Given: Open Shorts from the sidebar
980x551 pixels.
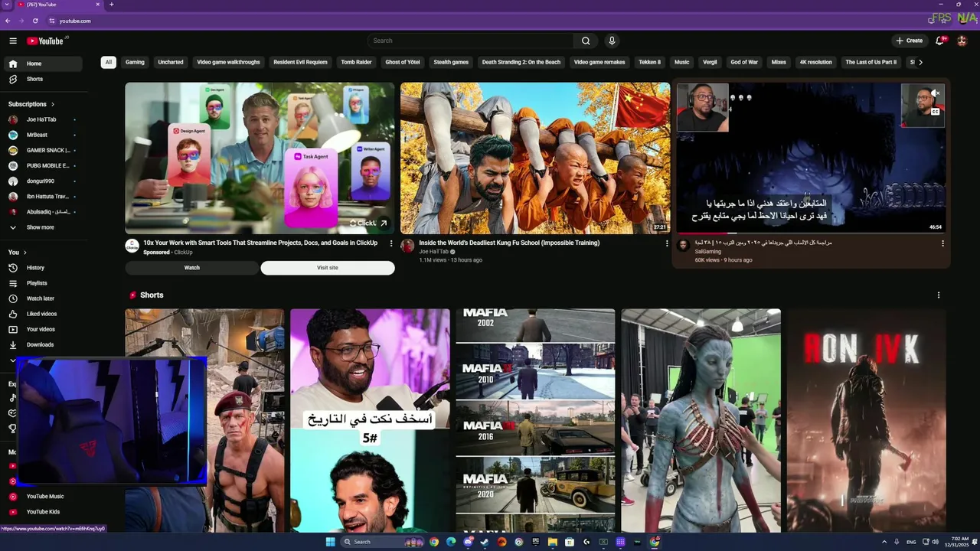Looking at the screenshot, I should [44, 79].
